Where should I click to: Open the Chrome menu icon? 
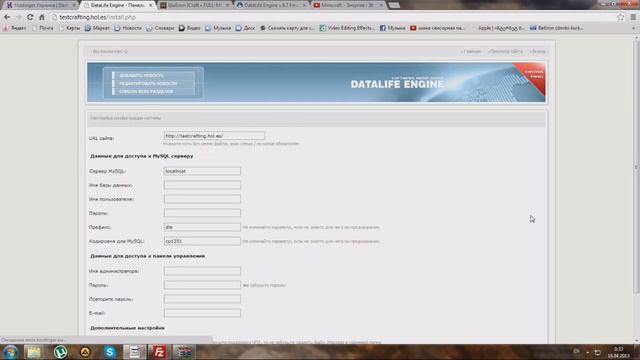pyautogui.click(x=633, y=17)
